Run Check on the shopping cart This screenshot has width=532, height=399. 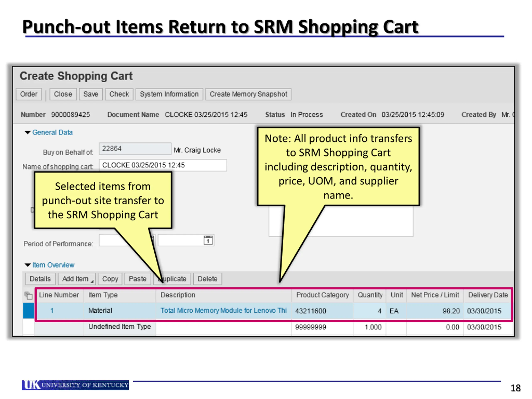[x=119, y=94]
